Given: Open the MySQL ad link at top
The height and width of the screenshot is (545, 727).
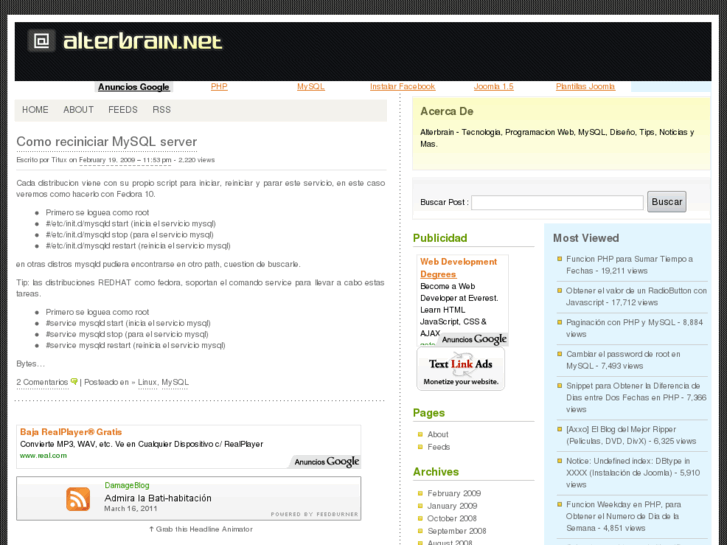Looking at the screenshot, I should (311, 87).
